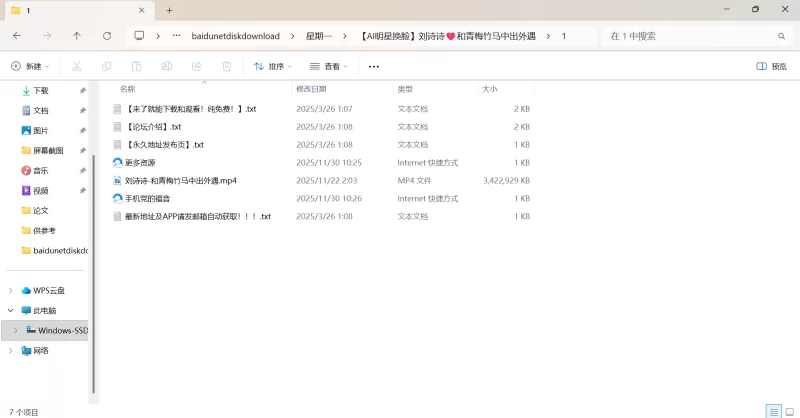Click the Paste icon in the toolbar
The width and height of the screenshot is (800, 418).
[x=137, y=66]
